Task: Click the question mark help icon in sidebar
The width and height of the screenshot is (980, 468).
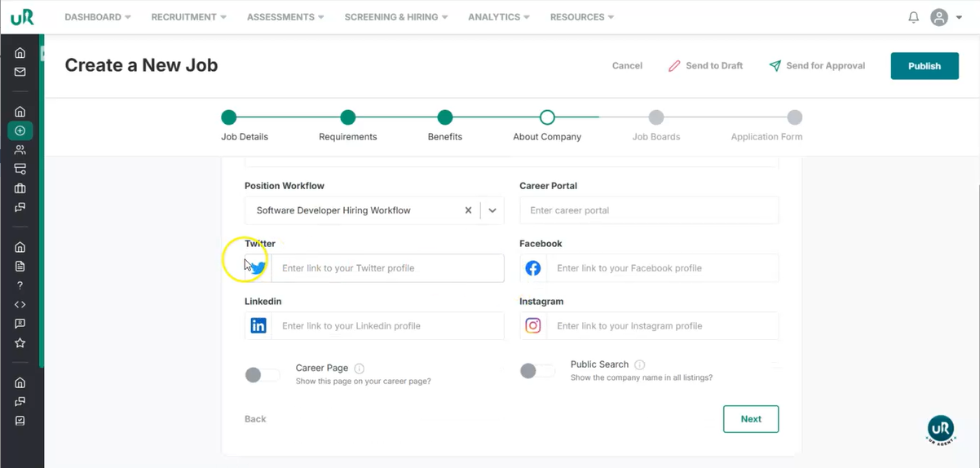Action: [x=20, y=285]
